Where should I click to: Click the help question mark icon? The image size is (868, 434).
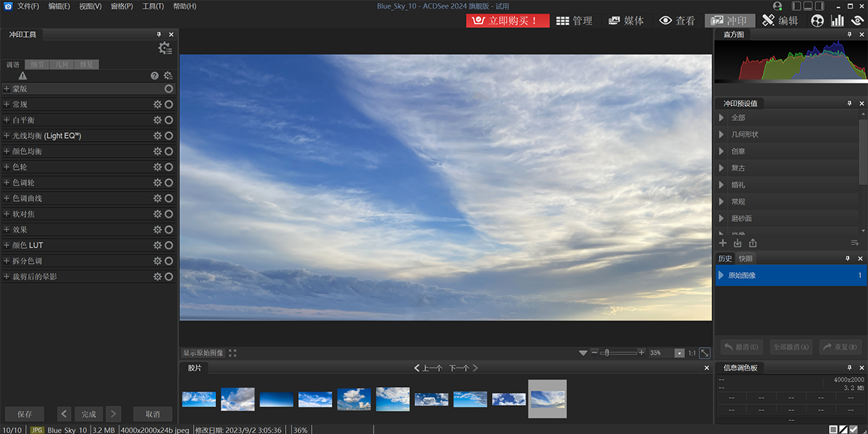tap(154, 75)
